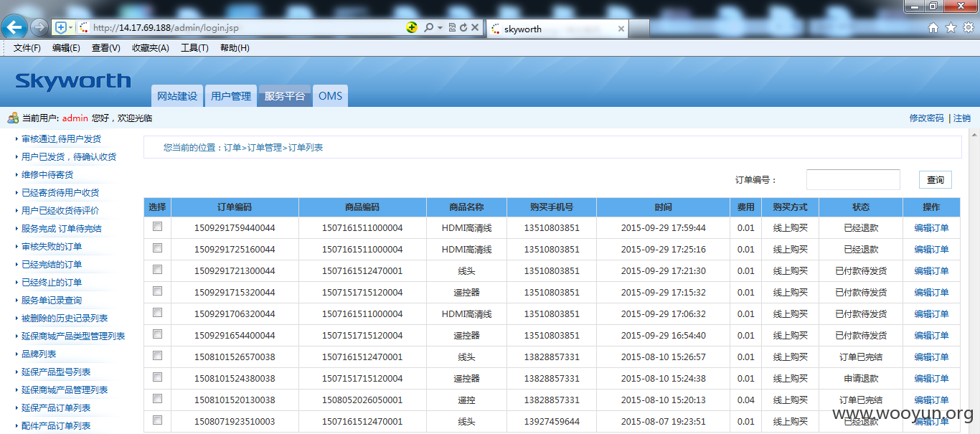Open 品牌列表 in sidebar
Screen dimensions: 980x434
click(x=39, y=354)
